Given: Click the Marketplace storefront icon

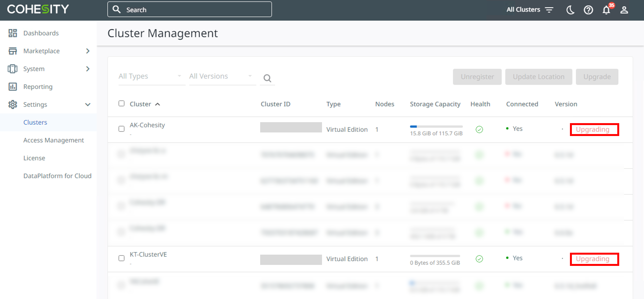Looking at the screenshot, I should [x=13, y=51].
